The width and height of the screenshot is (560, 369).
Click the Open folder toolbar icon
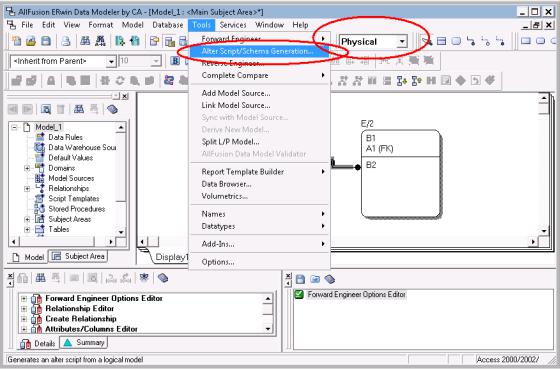pyautogui.click(x=31, y=41)
